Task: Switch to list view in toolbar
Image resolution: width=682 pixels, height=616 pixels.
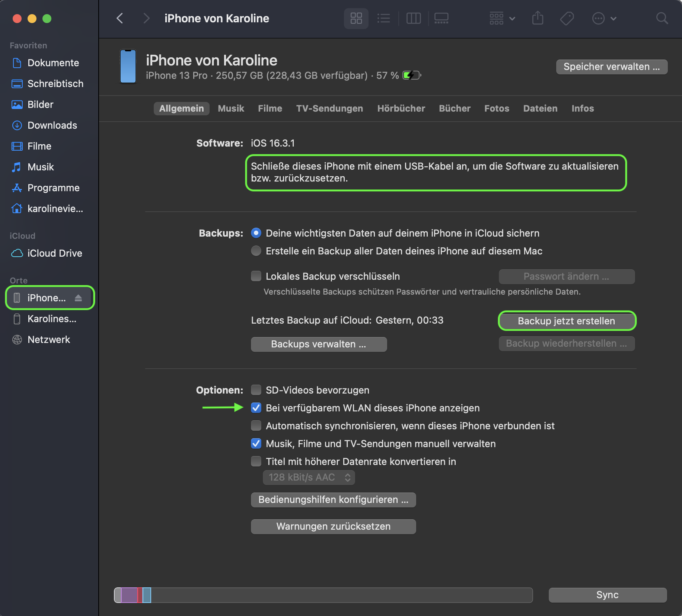Action: pos(383,18)
